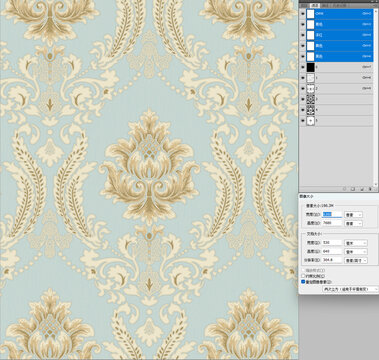Viewport: 379px width, 360px height.
Task: Select the 通道 Channels tab
Action: pos(315,6)
